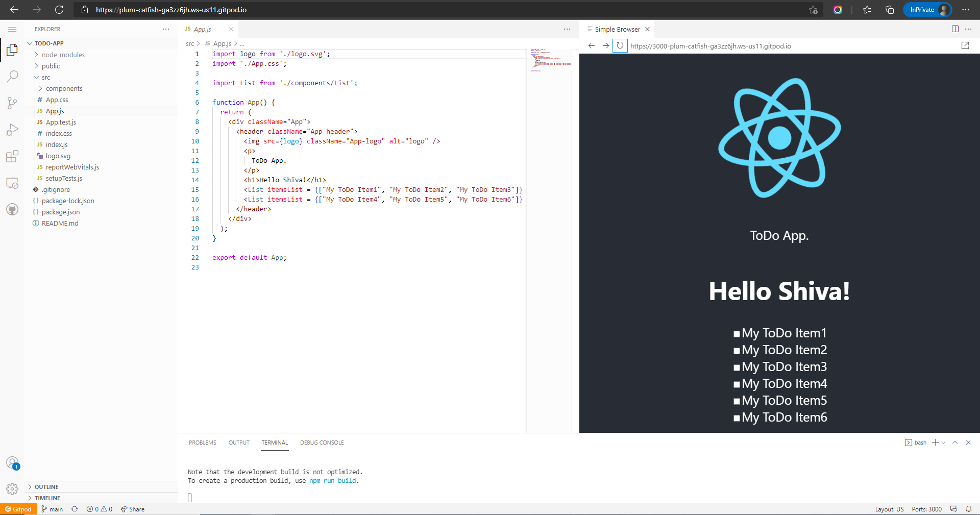Open preview in an external browser window
980x515 pixels.
coord(965,45)
